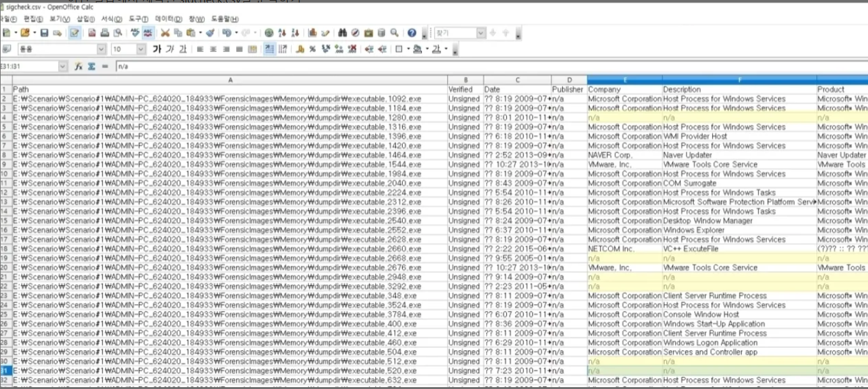This screenshot has height=389, width=868.
Task: Select the column A header
Action: pos(230,80)
